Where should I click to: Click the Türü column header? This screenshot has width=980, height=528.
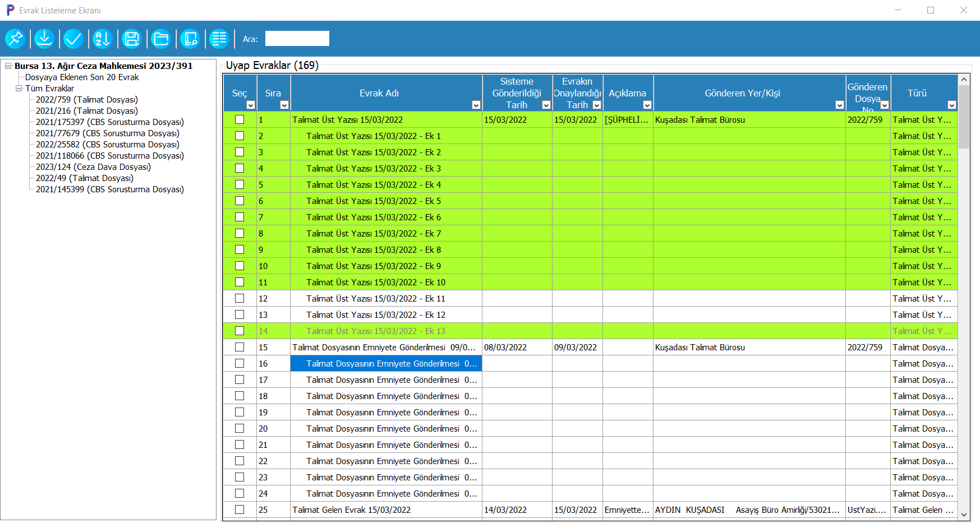[917, 93]
